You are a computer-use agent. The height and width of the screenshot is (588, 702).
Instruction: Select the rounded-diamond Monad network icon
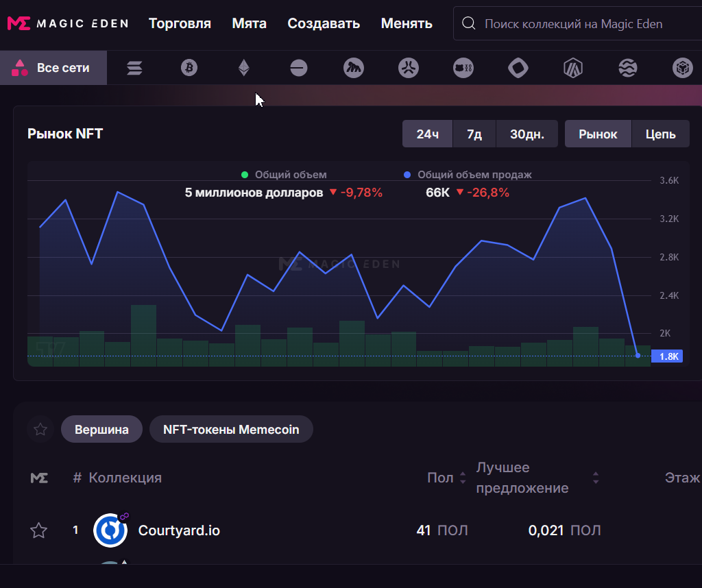518,68
